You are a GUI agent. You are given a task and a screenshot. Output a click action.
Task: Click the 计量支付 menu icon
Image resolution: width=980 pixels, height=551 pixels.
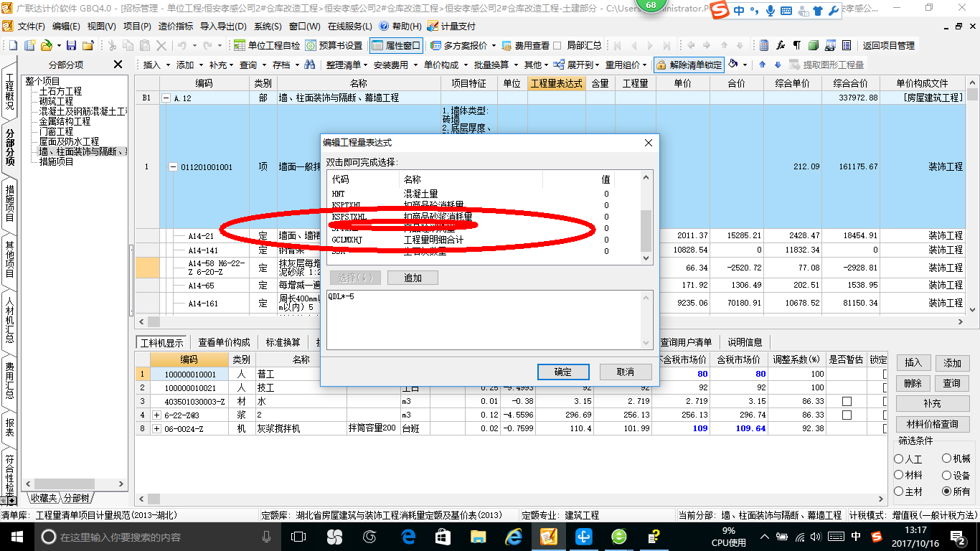(451, 26)
